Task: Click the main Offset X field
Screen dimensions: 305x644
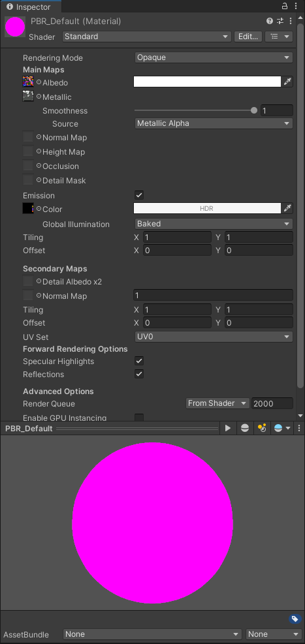Action: pyautogui.click(x=177, y=250)
